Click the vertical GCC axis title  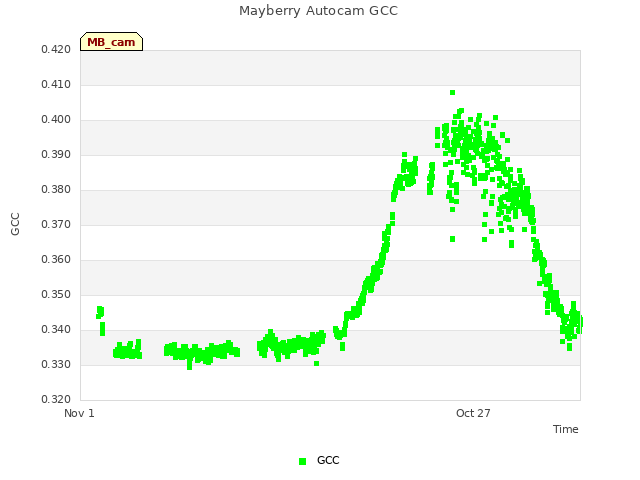[x=15, y=224]
